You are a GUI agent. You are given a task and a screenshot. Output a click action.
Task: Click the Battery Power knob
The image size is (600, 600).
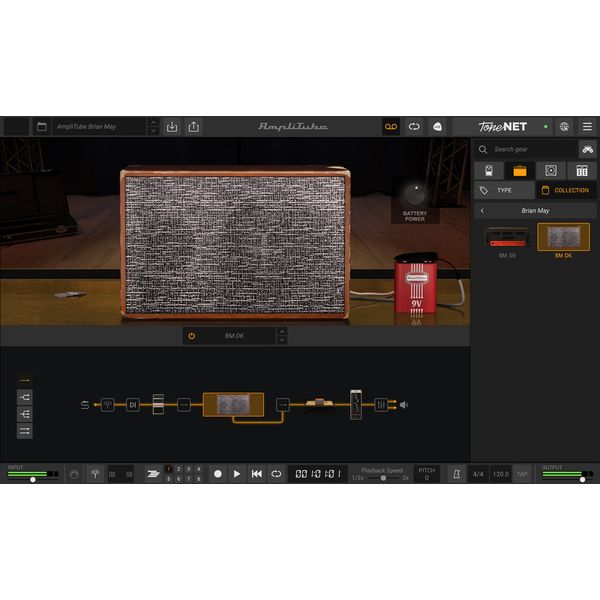tap(416, 194)
